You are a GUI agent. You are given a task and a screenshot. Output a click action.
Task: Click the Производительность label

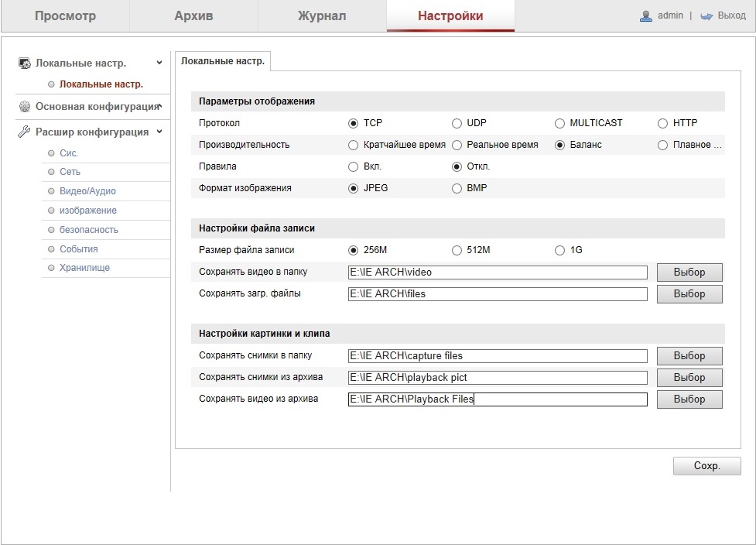tap(244, 146)
